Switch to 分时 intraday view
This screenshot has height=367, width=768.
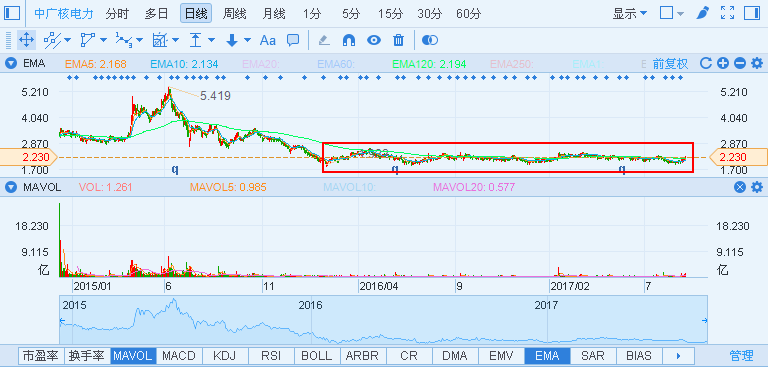tap(117, 14)
